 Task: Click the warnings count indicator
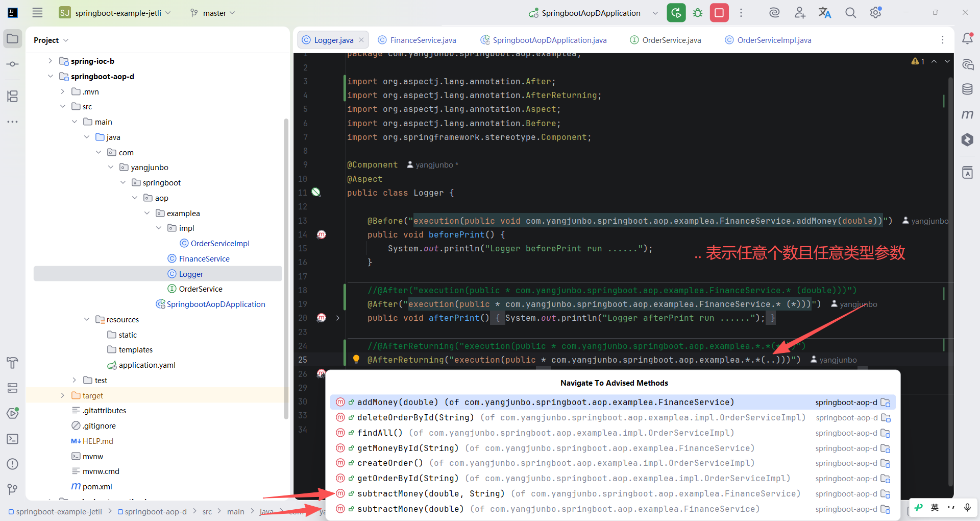click(x=918, y=61)
